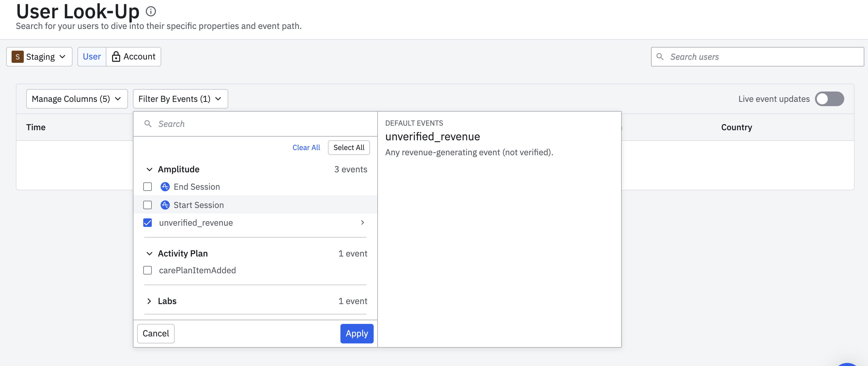Expand the Labs events group
Image resolution: width=868 pixels, height=366 pixels.
click(149, 301)
